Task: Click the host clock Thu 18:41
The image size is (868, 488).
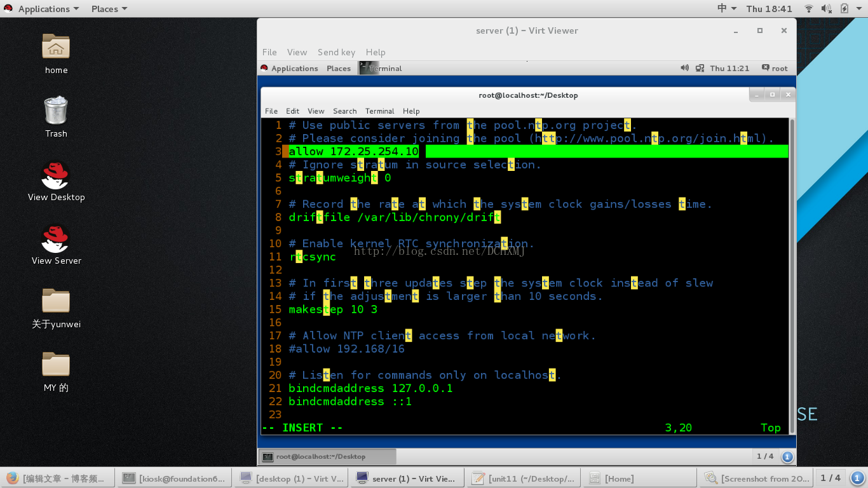Action: (x=770, y=9)
